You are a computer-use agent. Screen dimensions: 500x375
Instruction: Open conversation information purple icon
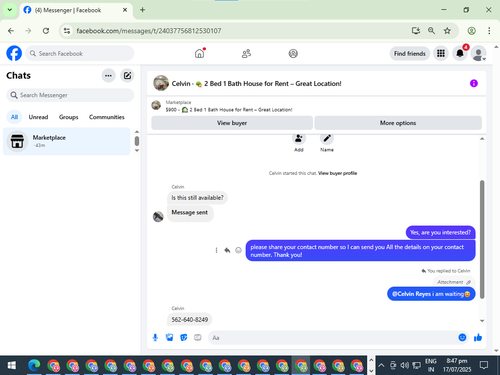coord(474,83)
